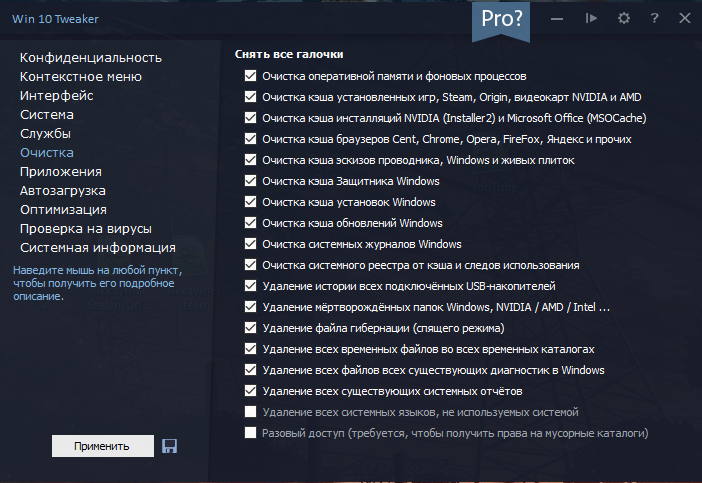Viewport: 702px width, 483px height.
Task: Open the Конфиденциальность section
Action: pos(91,57)
